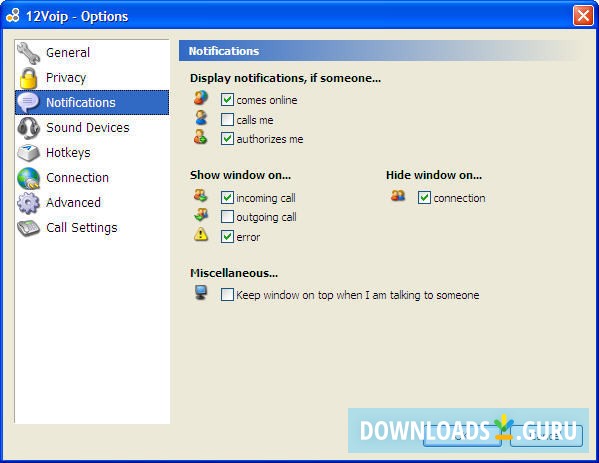
Task: Click the General wrench icon
Action: (29, 53)
